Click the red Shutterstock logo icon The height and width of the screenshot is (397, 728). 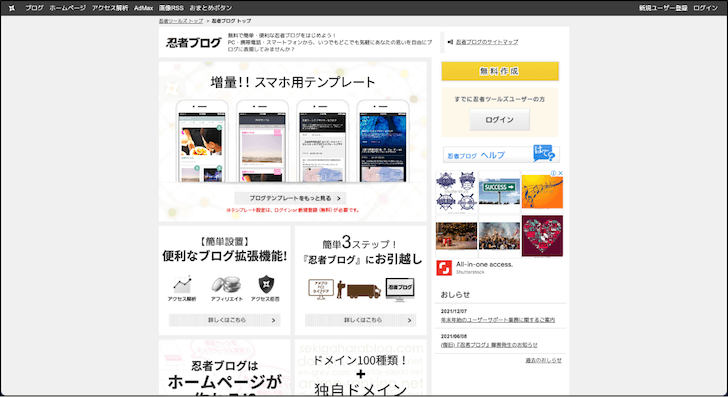click(x=444, y=268)
